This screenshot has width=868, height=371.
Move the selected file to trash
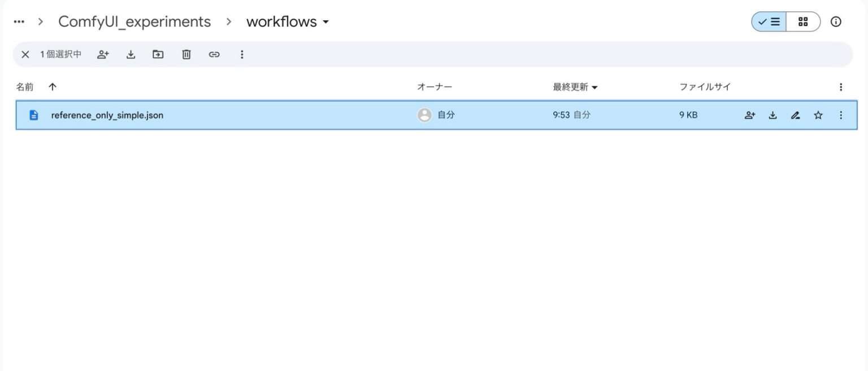pyautogui.click(x=186, y=54)
